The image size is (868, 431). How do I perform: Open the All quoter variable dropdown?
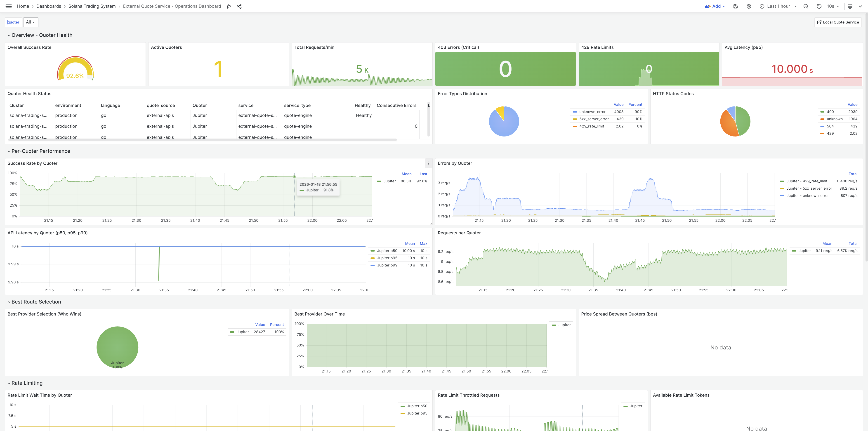30,22
